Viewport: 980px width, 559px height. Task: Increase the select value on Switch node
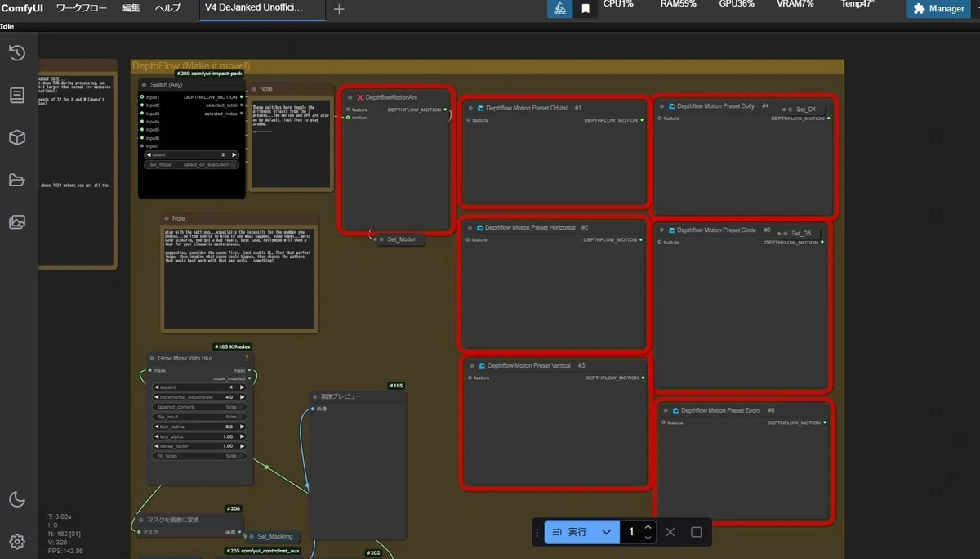pyautogui.click(x=234, y=154)
